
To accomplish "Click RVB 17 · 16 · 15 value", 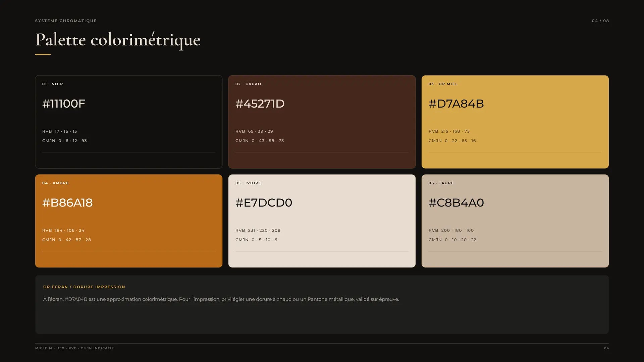I will click(x=60, y=131).
